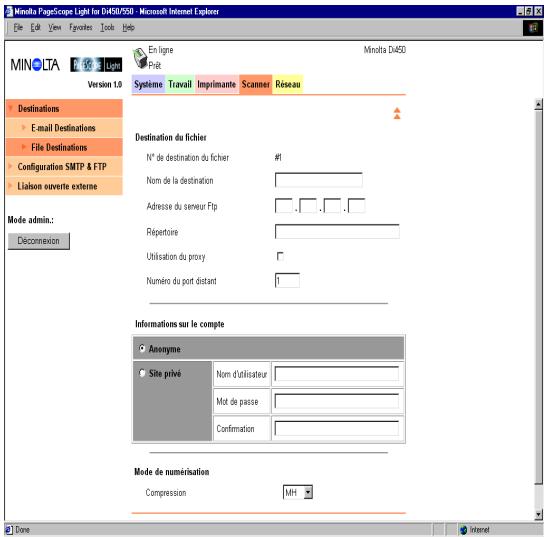Switch to the Travail tab
The height and width of the screenshot is (537, 545).
pos(180,84)
